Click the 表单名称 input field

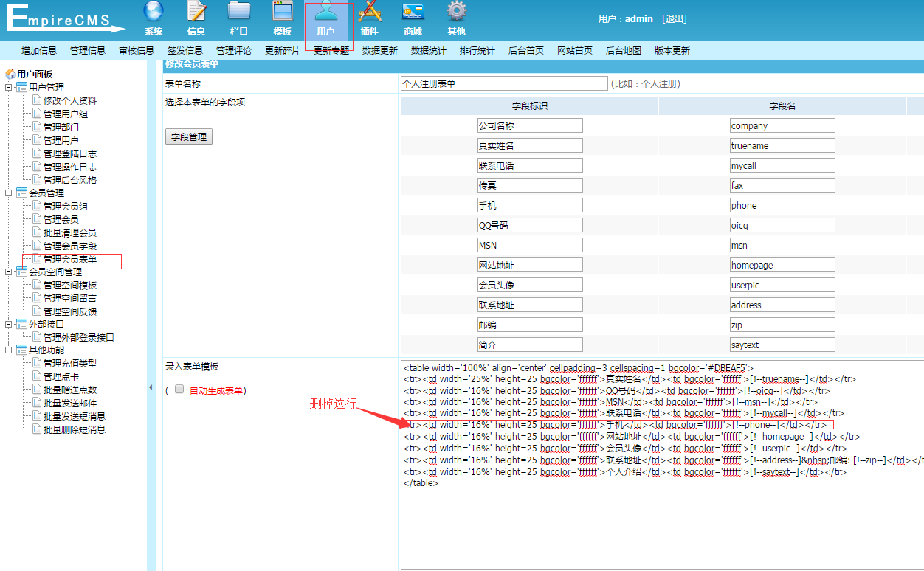504,83
